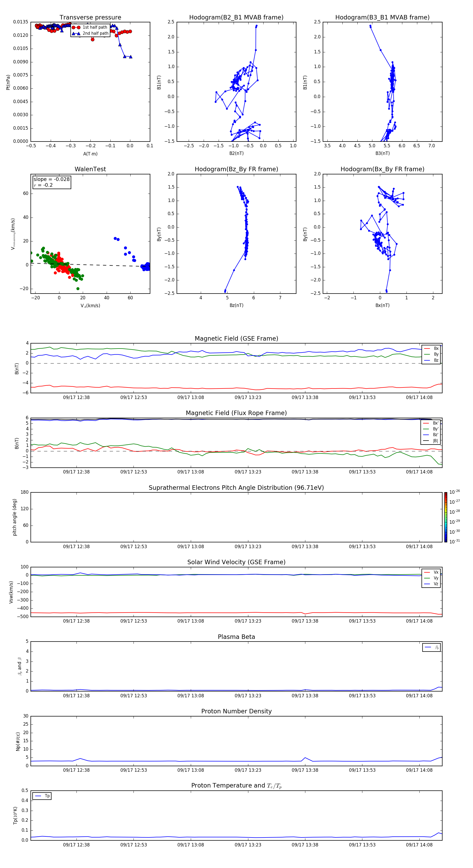Click the "Np(#/cc)" y-axis label
473x868 pixels.
coord(18,741)
